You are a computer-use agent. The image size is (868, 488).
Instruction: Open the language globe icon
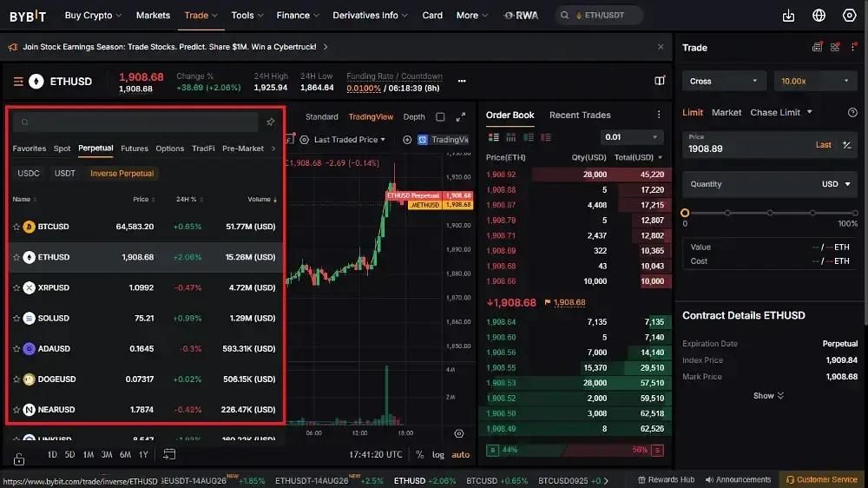(x=819, y=16)
